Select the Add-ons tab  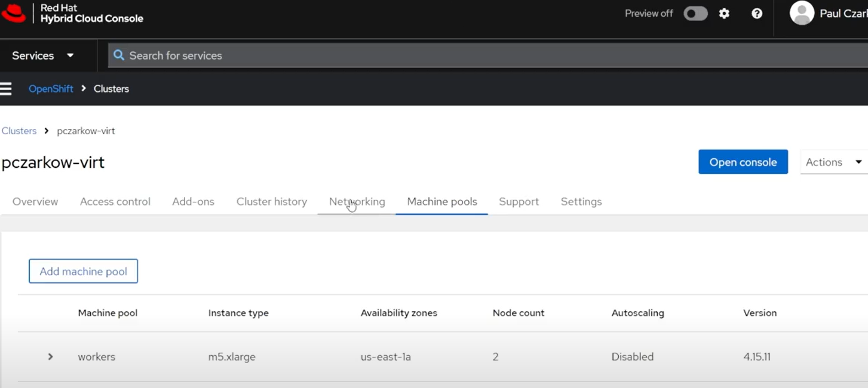click(193, 202)
